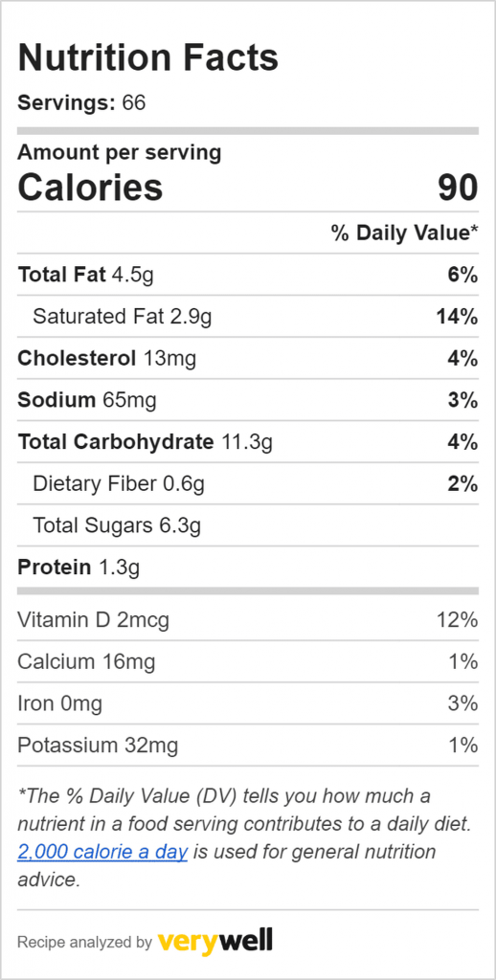Click the % Daily Value* header

click(405, 234)
